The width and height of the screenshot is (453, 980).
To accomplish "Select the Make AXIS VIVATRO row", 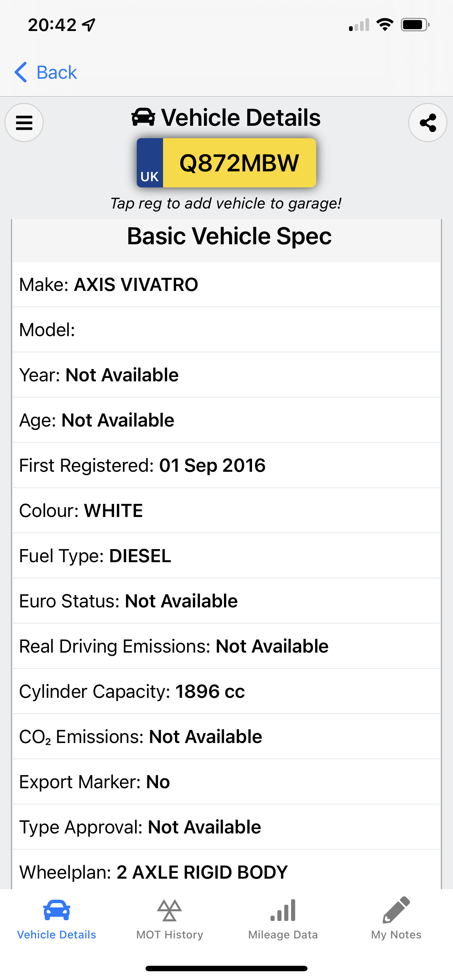I will pos(226,285).
